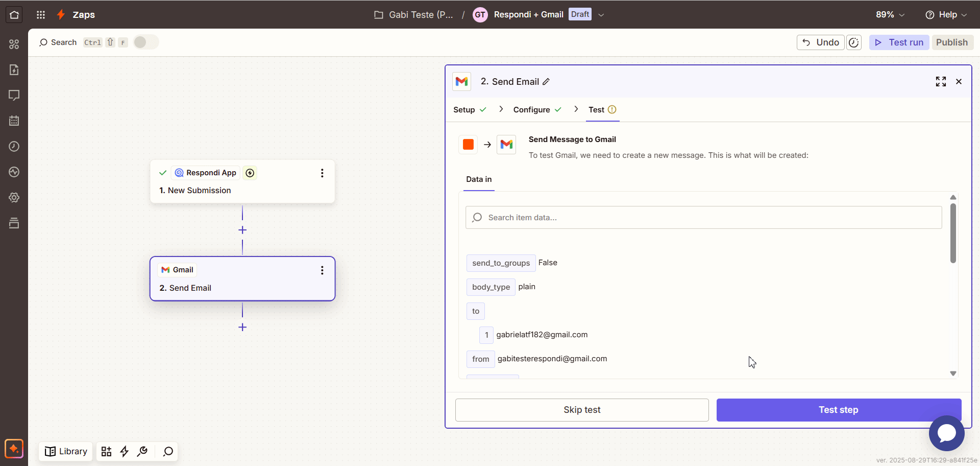The height and width of the screenshot is (466, 980).
Task: Open the activity status icon in sidebar
Action: [x=14, y=172]
